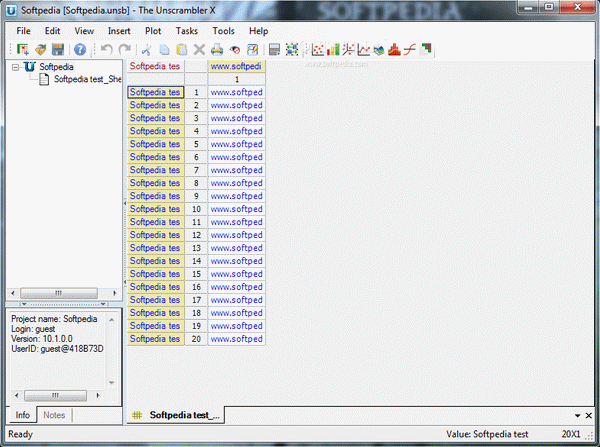
Task: Switch to the Notes tab
Action: point(54,415)
